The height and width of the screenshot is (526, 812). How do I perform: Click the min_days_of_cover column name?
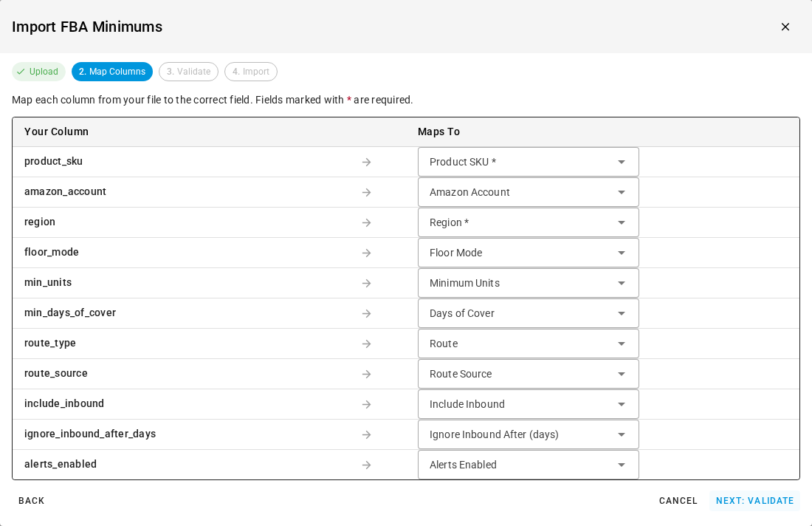click(70, 313)
